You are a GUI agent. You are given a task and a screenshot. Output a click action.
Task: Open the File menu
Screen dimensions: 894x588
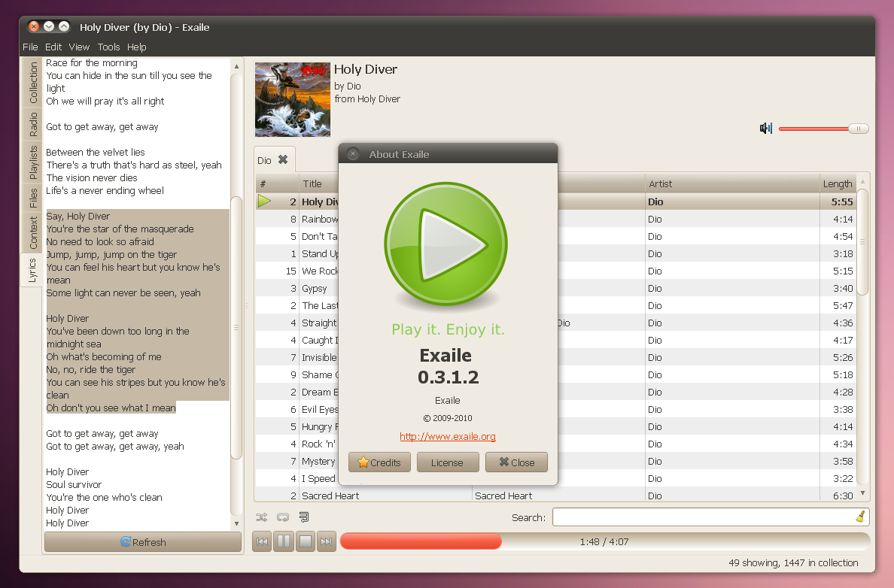[x=30, y=47]
